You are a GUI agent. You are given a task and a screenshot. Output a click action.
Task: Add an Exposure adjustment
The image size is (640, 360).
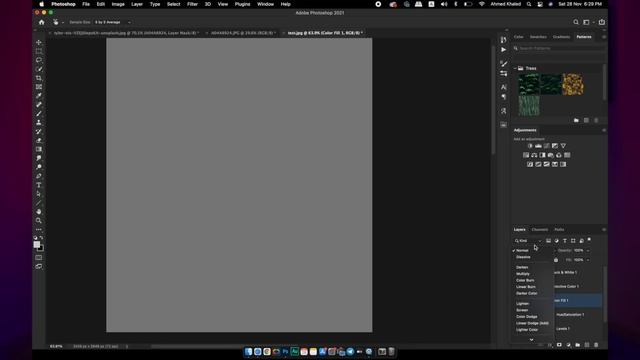tap(555, 146)
